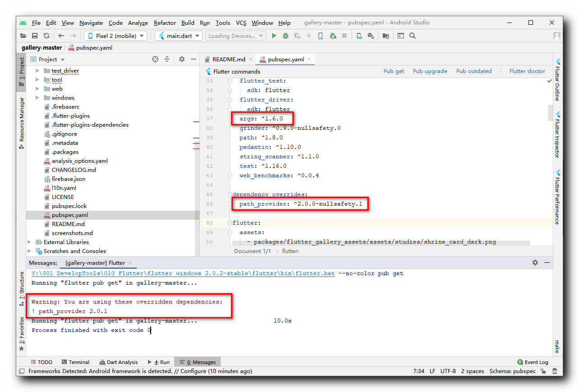Click the Stop square toolbar icon

click(x=344, y=36)
